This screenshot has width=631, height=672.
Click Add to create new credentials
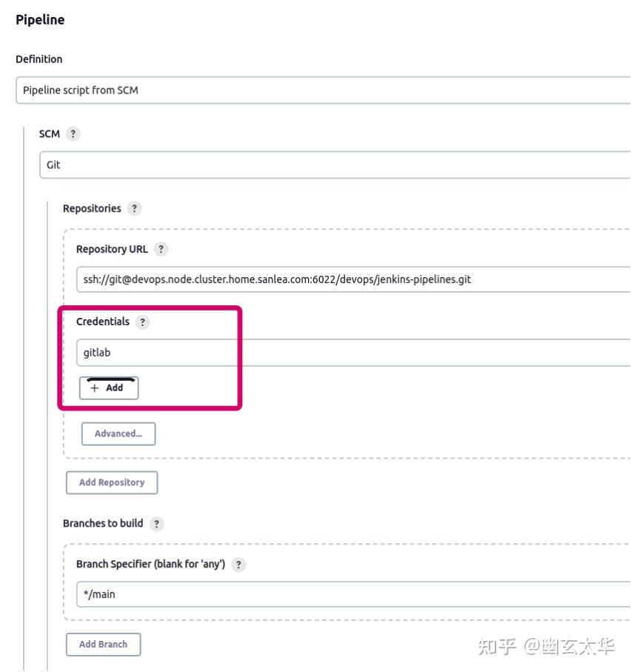pyautogui.click(x=108, y=388)
